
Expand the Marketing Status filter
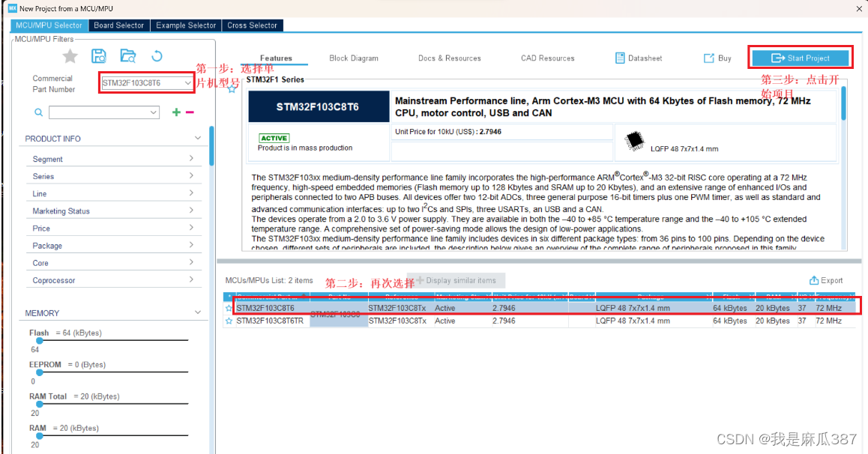[191, 211]
